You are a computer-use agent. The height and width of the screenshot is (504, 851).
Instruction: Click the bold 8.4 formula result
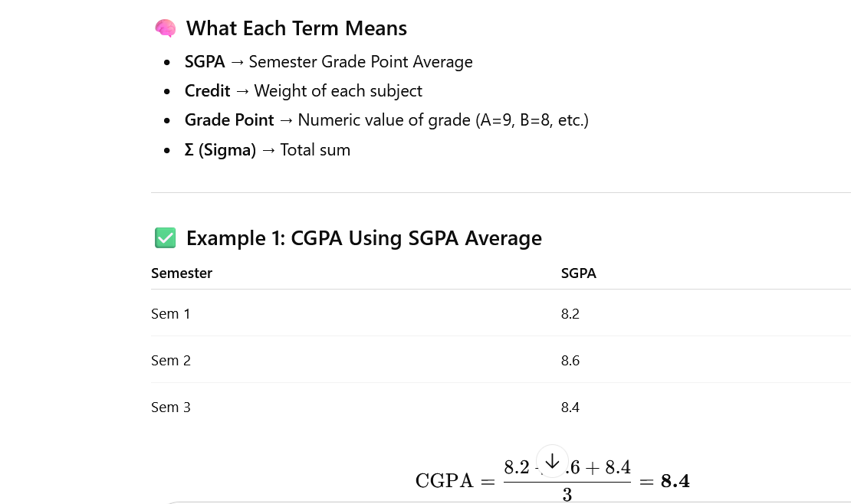point(675,481)
